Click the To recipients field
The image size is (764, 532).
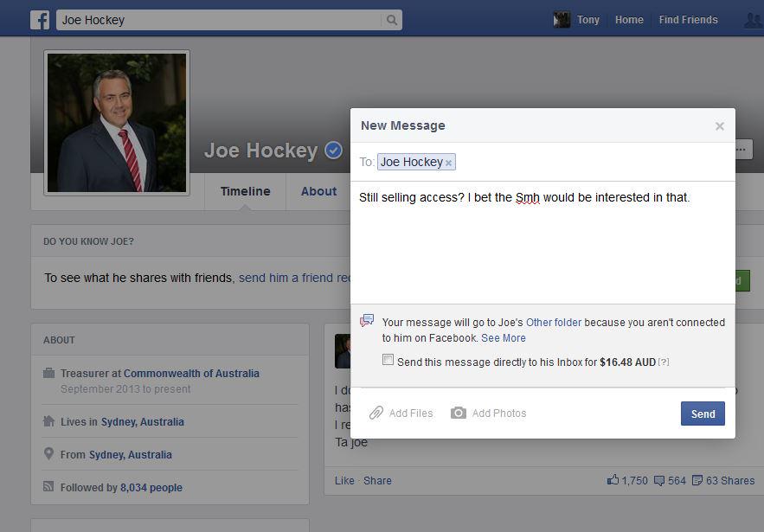click(543, 162)
